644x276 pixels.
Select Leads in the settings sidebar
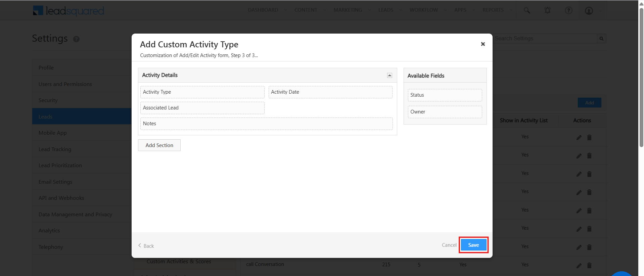point(82,117)
